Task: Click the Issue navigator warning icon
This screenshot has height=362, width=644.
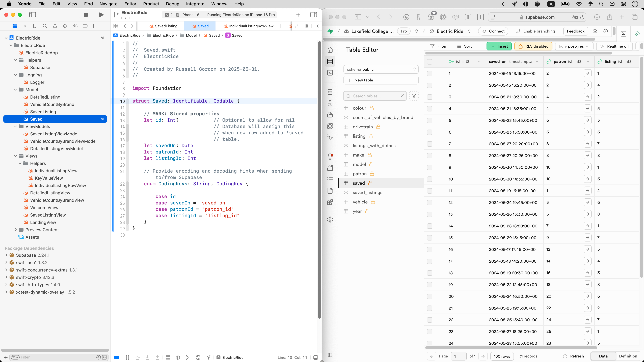Action: (55, 26)
